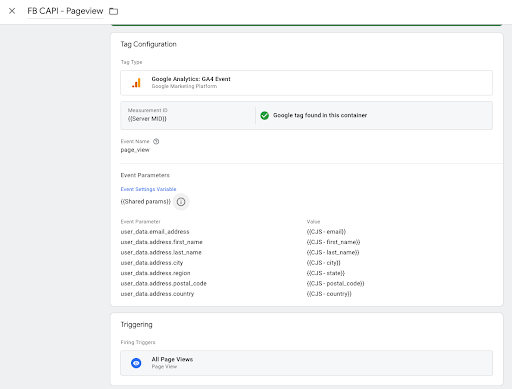The height and width of the screenshot is (389, 512).
Task: Click the blue eye Page View icon
Action: coord(136,363)
